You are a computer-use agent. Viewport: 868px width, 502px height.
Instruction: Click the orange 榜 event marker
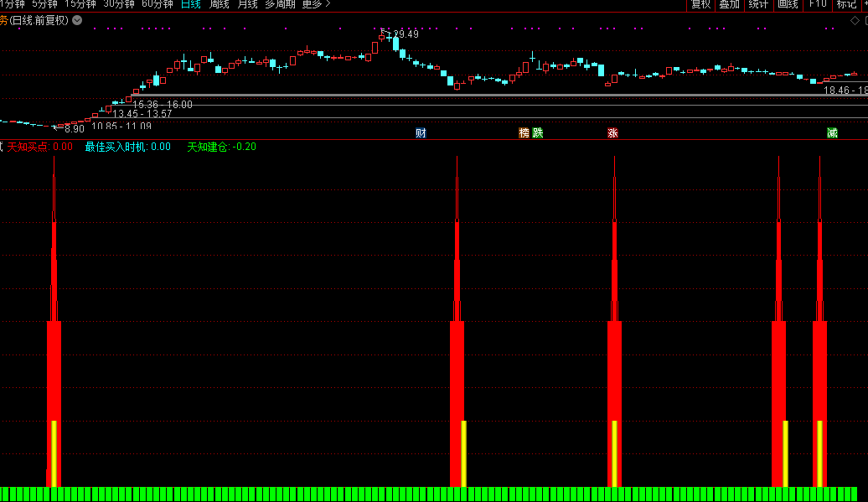[524, 133]
